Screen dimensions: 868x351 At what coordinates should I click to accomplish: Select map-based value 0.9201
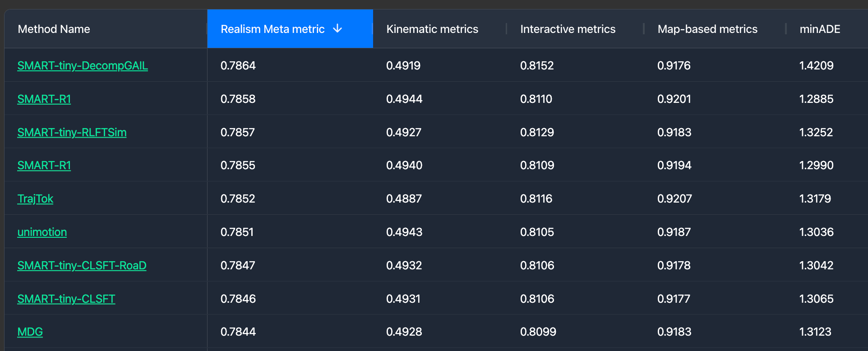coord(674,99)
